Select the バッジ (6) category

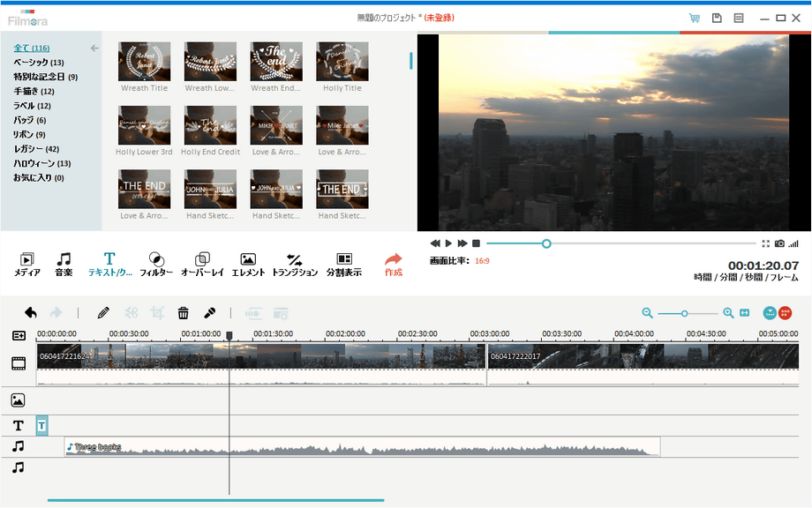(x=29, y=120)
